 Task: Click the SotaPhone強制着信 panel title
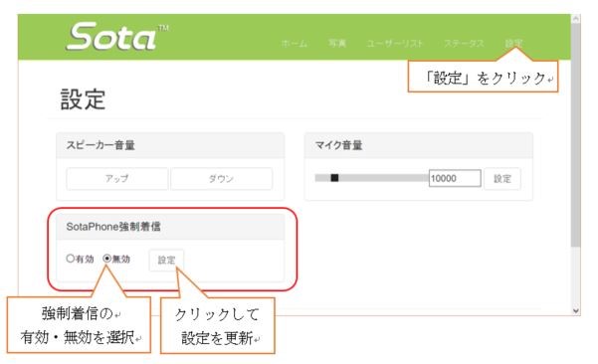[x=113, y=227]
